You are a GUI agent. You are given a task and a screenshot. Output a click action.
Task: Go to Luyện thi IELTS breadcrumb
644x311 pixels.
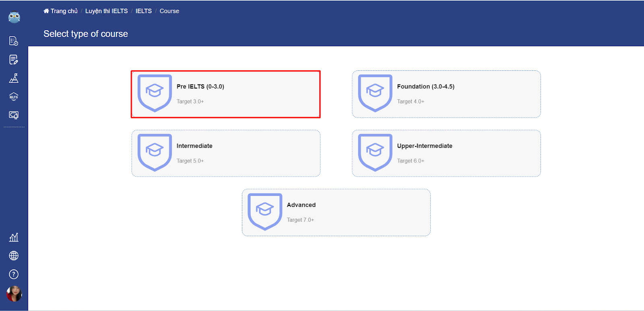click(x=106, y=11)
